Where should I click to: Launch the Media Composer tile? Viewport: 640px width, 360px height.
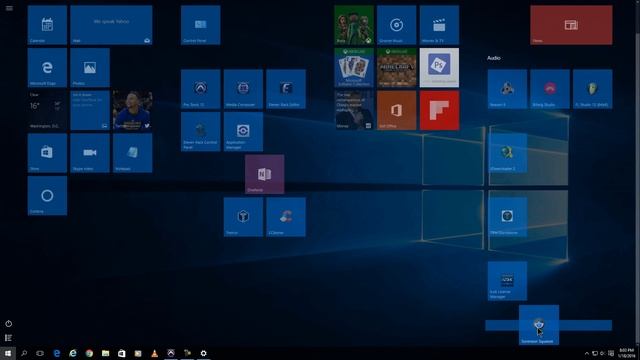click(x=243, y=89)
